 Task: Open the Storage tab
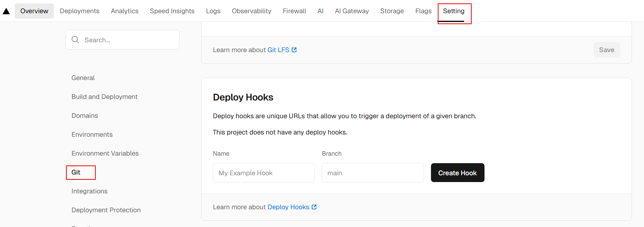point(392,11)
